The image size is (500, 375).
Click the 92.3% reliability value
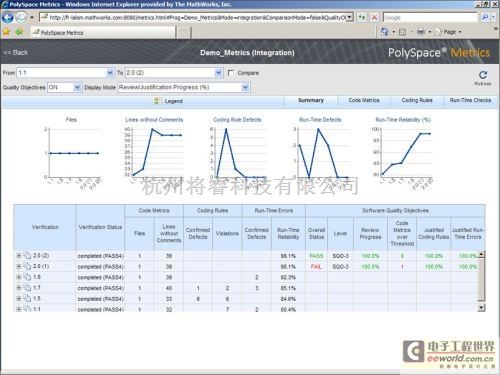tap(288, 277)
